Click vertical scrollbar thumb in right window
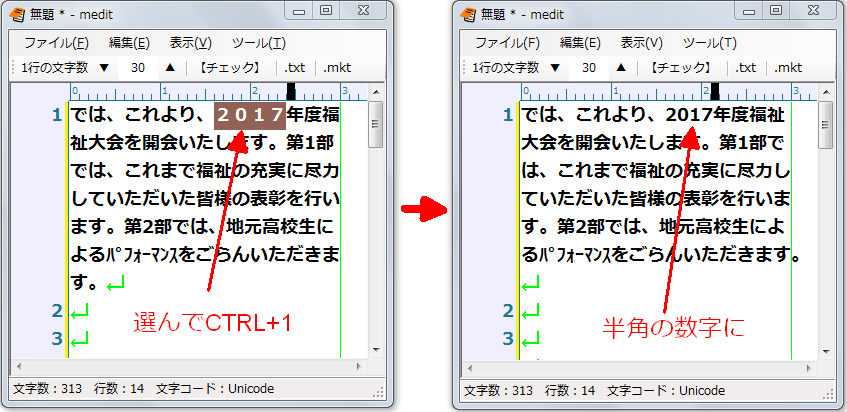Image resolution: width=847 pixels, height=412 pixels. tap(827, 125)
